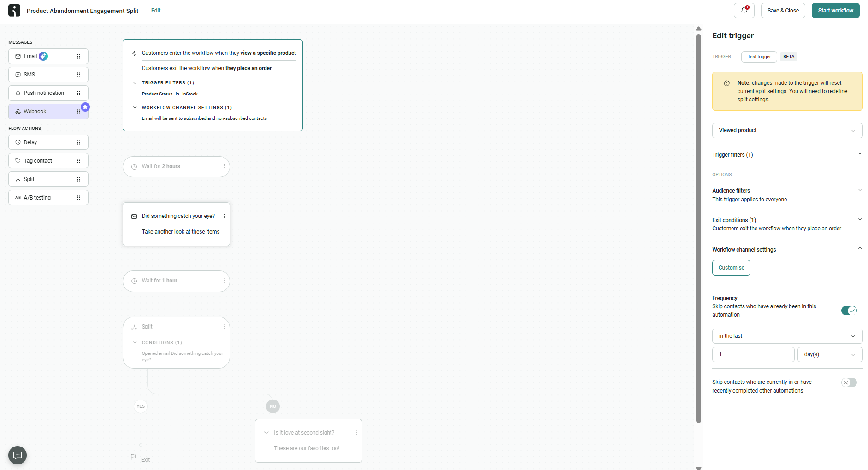Collapse WORKFLOW CHANNEL SETTINGS (1) in trigger card
868x470 pixels.
135,108
